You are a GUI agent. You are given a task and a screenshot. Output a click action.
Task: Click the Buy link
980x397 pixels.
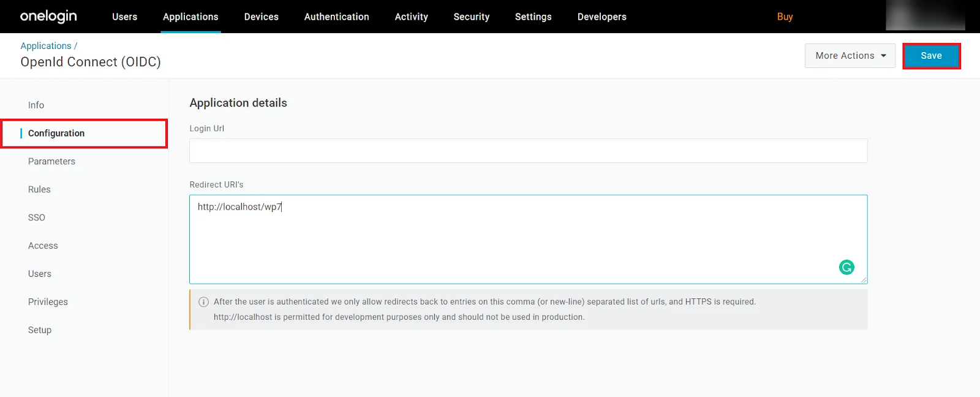[785, 17]
